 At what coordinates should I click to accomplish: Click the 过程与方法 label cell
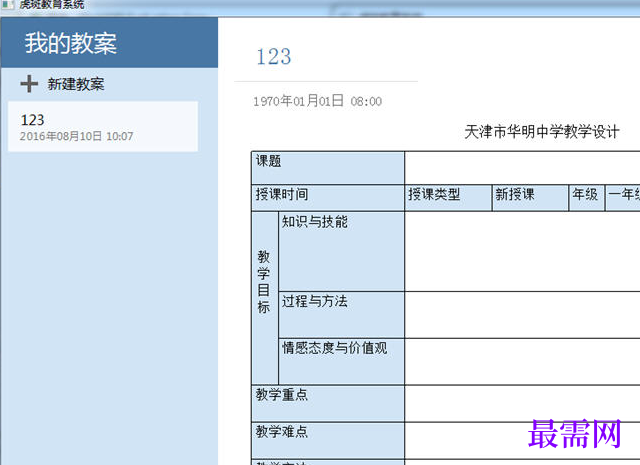click(341, 315)
